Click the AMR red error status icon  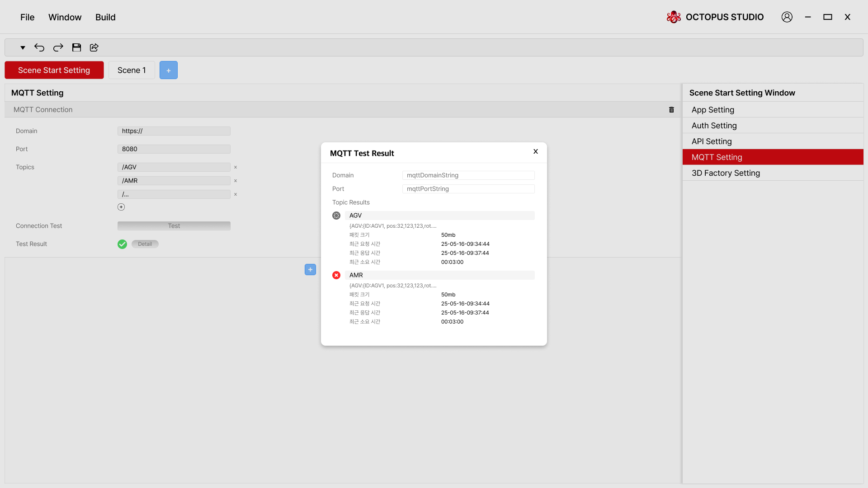(336, 275)
